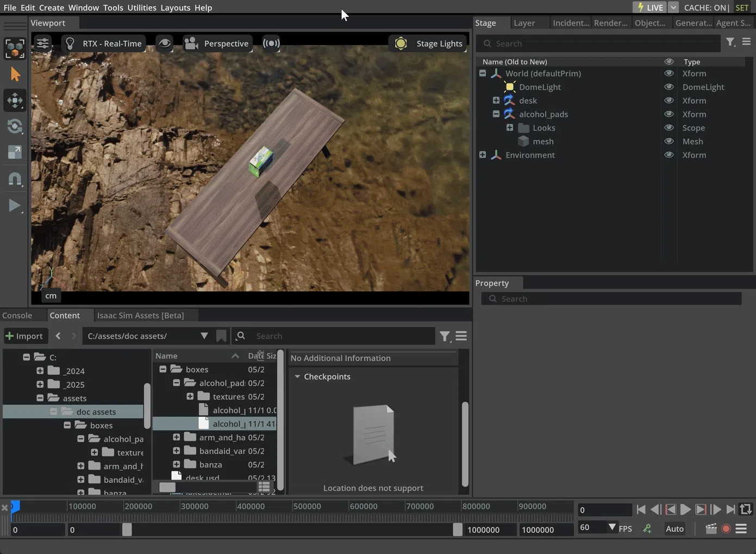Viewport: 756px width, 554px height.
Task: Toggle the timeline loop playback icon
Action: click(x=745, y=509)
